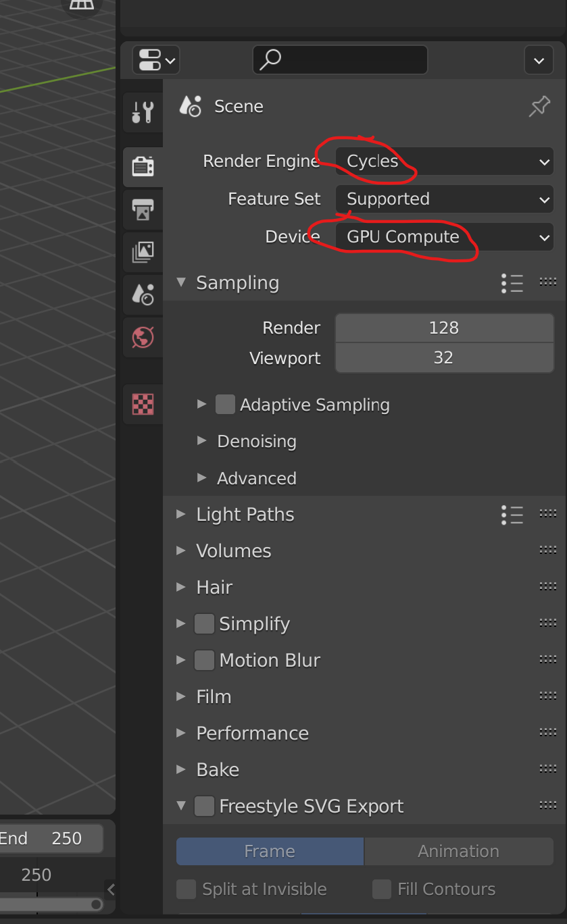Select the Frame export mode button
Viewport: 567px width, 924px height.
pos(270,851)
